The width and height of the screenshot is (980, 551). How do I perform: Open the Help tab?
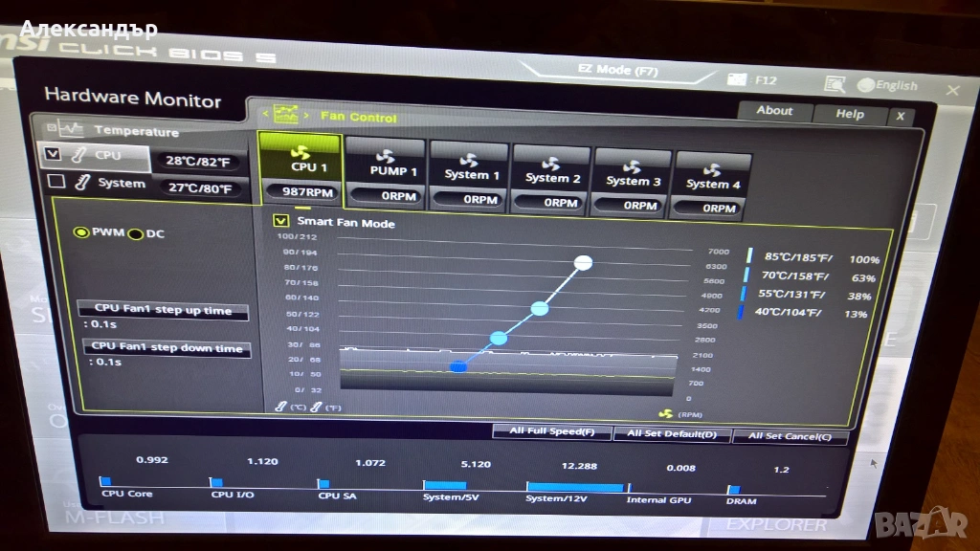pos(849,114)
